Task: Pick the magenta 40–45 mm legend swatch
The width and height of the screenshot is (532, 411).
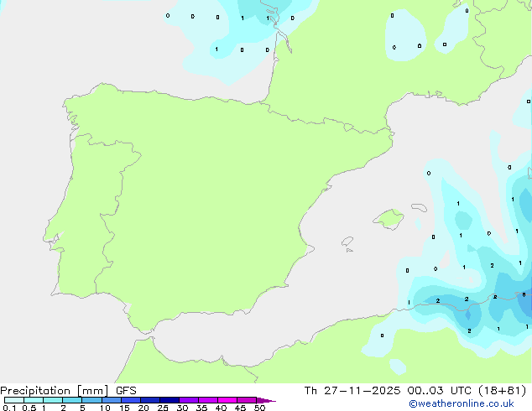Action: [227, 400]
